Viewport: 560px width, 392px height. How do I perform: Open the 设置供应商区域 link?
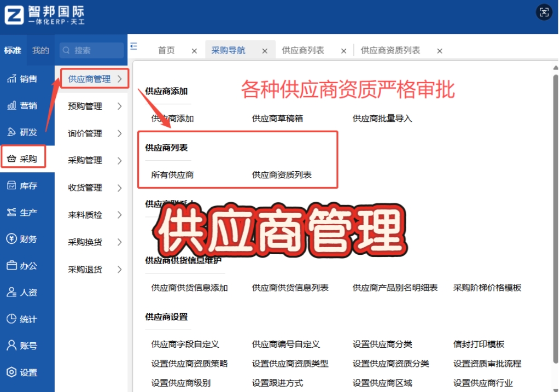pyautogui.click(x=382, y=383)
